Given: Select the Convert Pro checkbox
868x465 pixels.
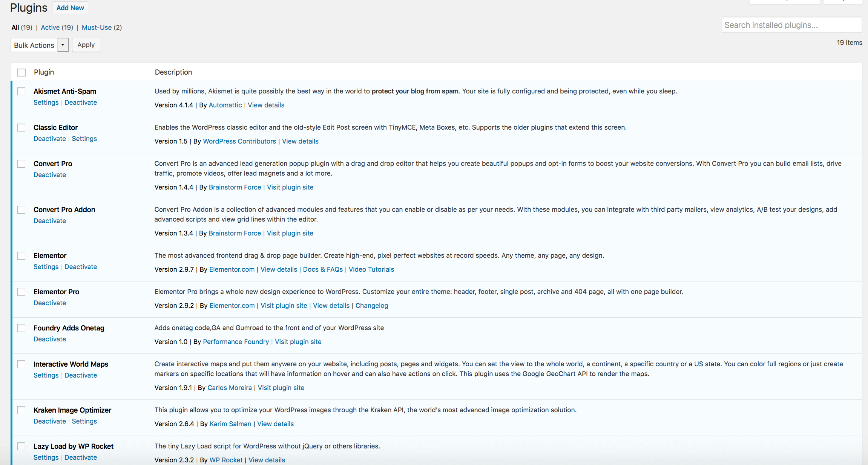Looking at the screenshot, I should click(21, 164).
